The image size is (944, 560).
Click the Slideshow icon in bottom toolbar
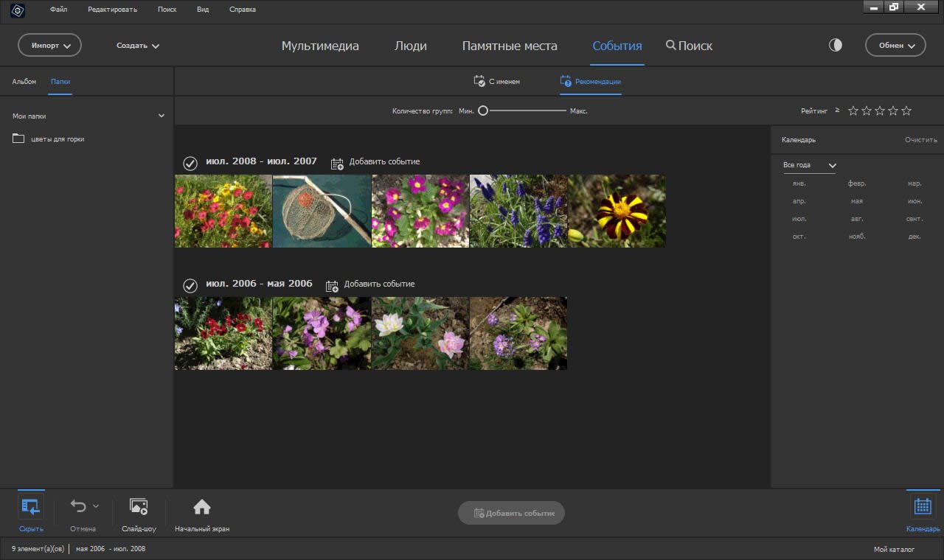coord(139,507)
